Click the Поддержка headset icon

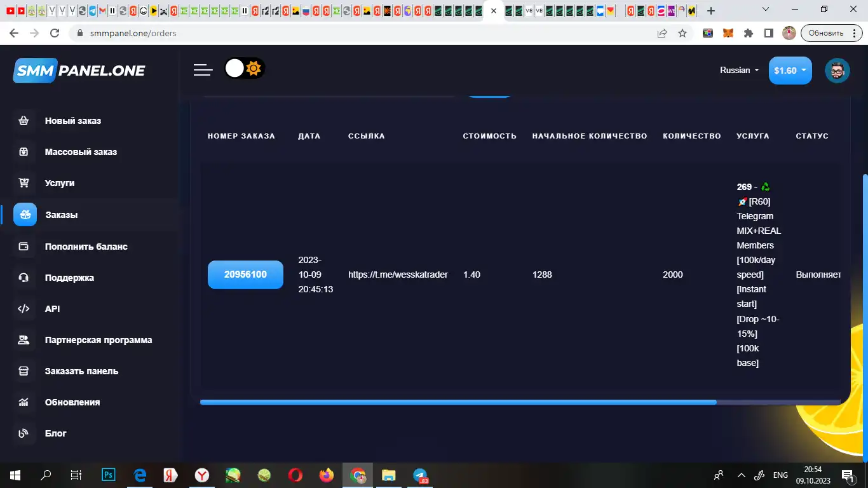pyautogui.click(x=24, y=278)
